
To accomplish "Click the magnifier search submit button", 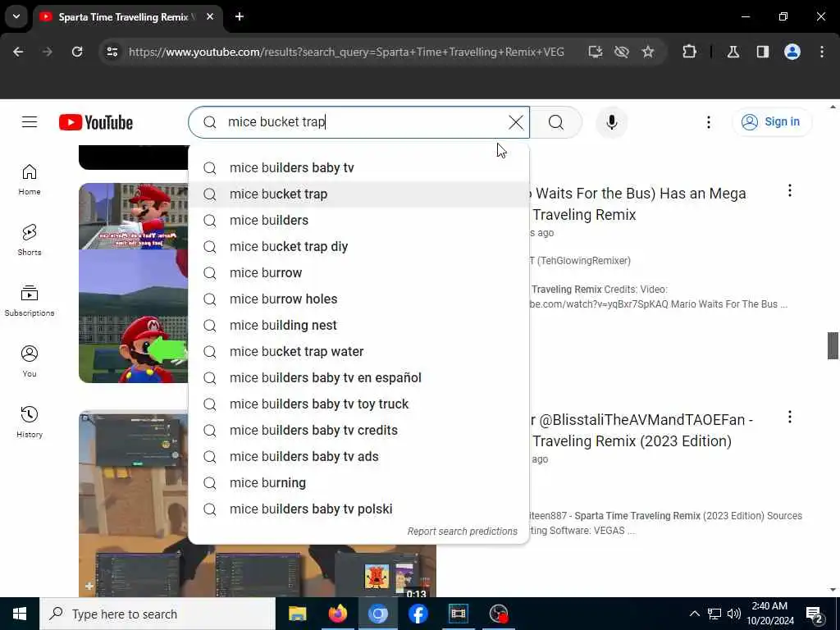I will tap(556, 122).
